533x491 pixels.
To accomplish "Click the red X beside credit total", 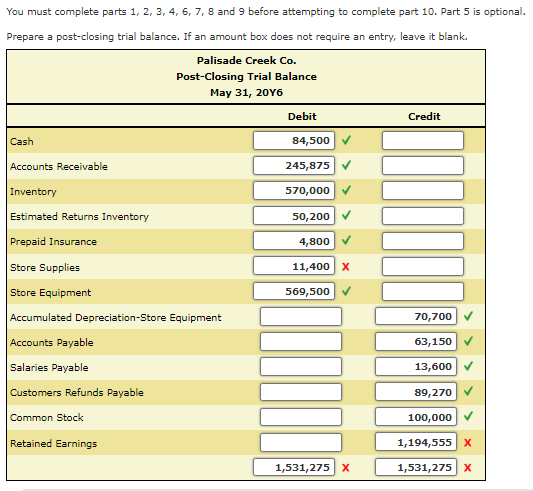I will [x=468, y=468].
